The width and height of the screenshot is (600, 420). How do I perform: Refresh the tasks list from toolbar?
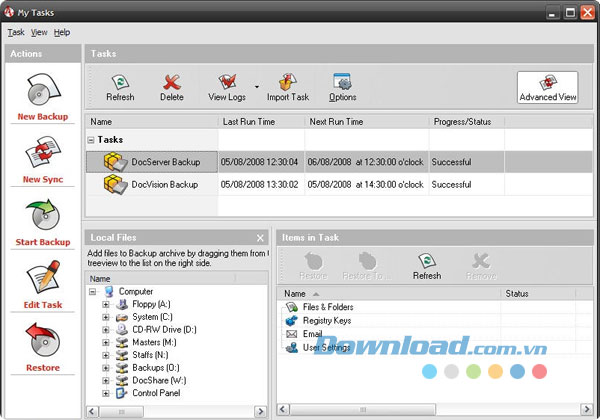(x=120, y=86)
